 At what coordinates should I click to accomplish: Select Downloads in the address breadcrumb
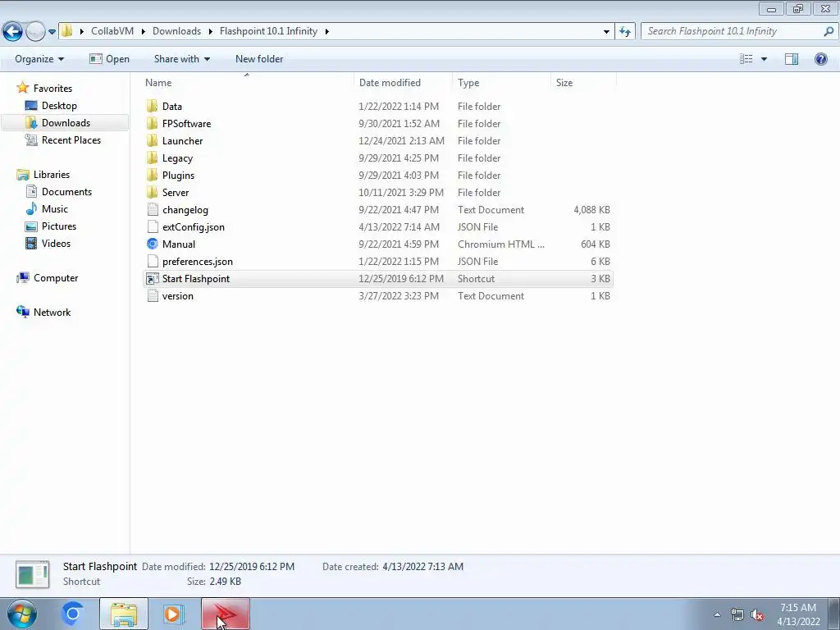(177, 31)
